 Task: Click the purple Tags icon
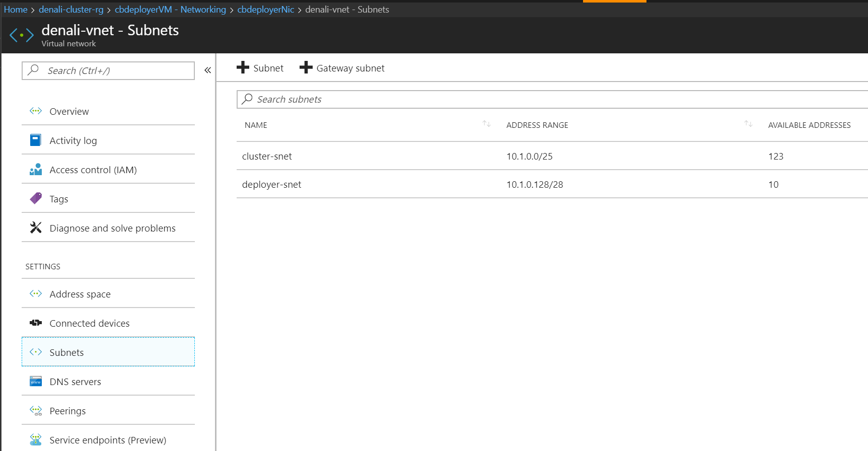click(36, 198)
